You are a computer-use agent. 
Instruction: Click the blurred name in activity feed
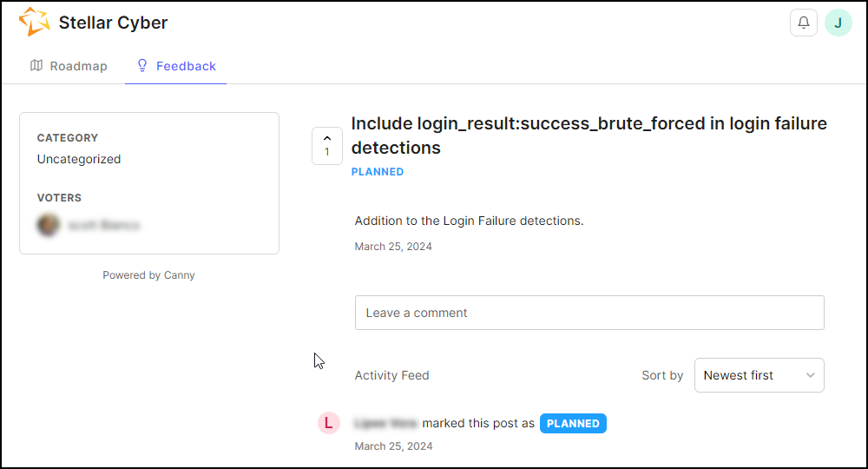pos(386,424)
